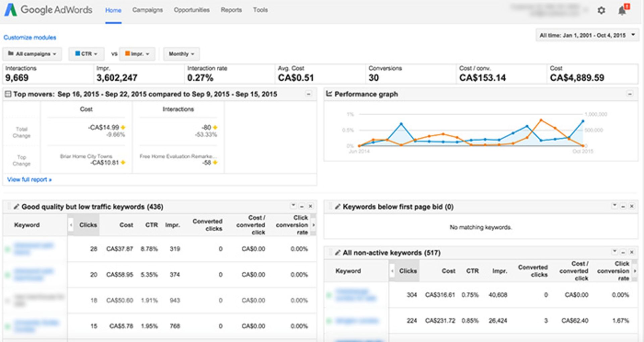Edit the Good quality low traffic keywords module
644x342 pixels.
16,207
